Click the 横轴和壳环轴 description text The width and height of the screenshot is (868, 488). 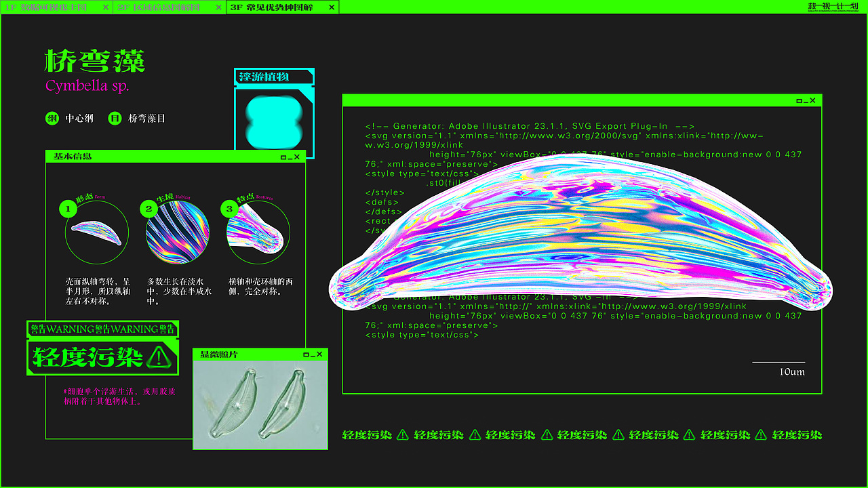click(260, 287)
